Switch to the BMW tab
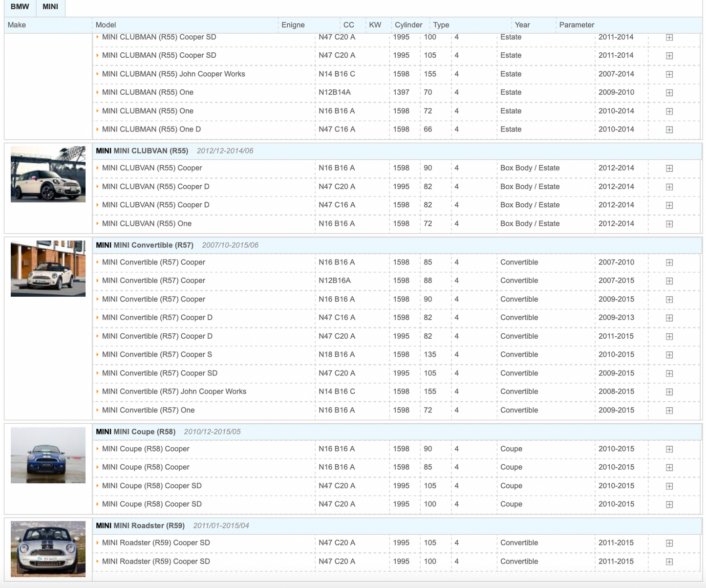The image size is (706, 588). [x=20, y=7]
